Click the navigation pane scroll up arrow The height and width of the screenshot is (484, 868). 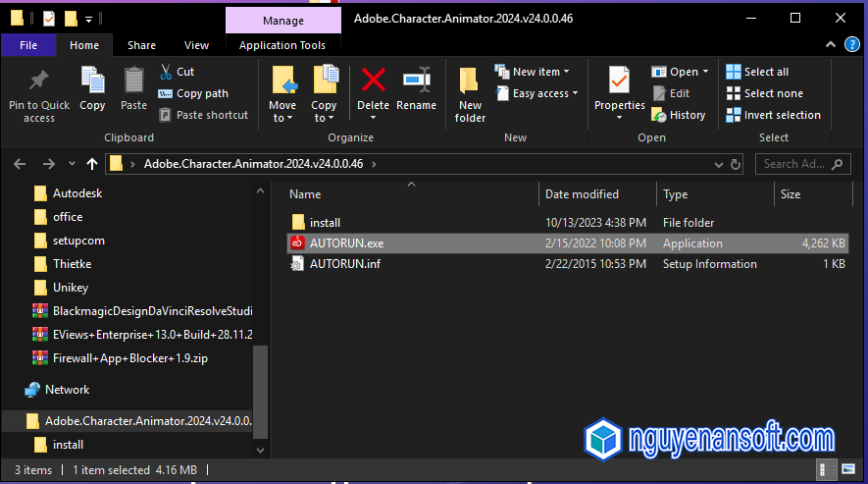[x=260, y=190]
